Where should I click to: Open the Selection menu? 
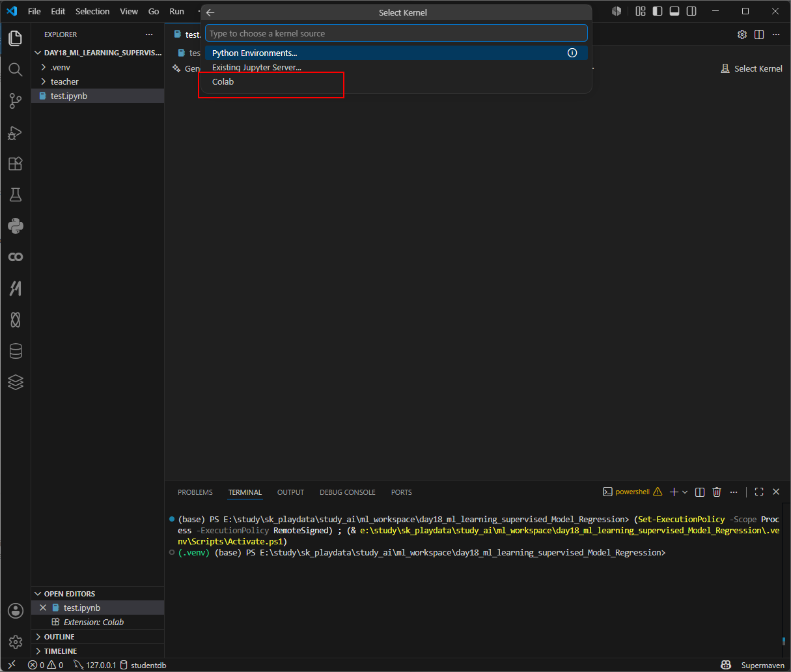click(x=92, y=11)
